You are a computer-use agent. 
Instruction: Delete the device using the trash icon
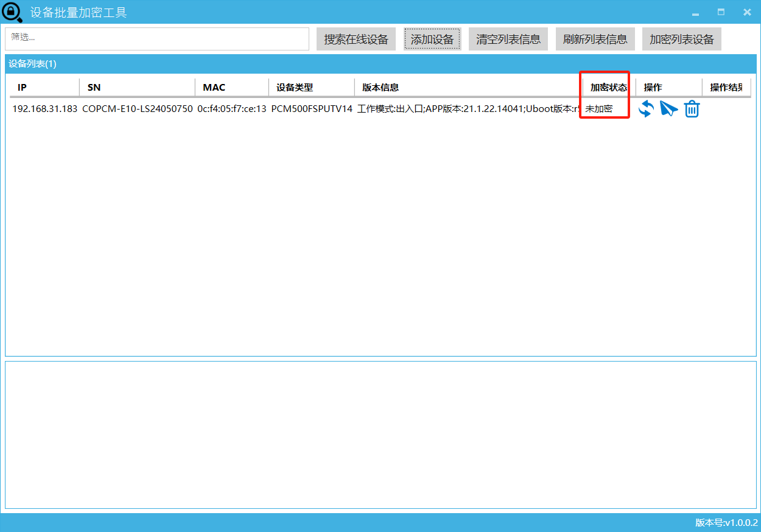(x=692, y=110)
